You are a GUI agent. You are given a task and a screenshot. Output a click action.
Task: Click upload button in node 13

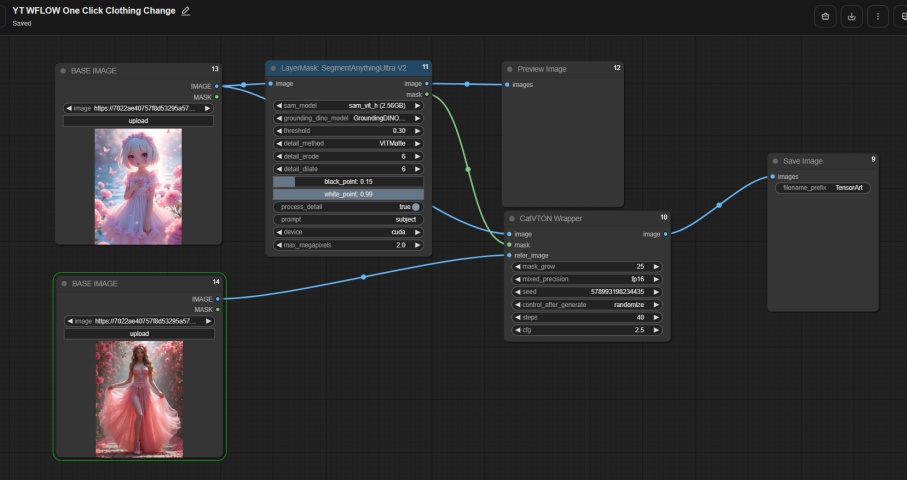click(x=138, y=121)
